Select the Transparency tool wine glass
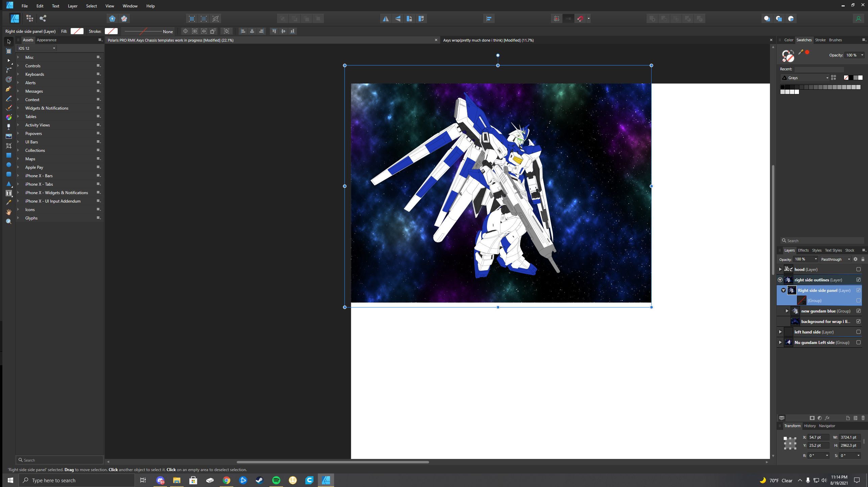The height and width of the screenshot is (487, 868). click(9, 127)
